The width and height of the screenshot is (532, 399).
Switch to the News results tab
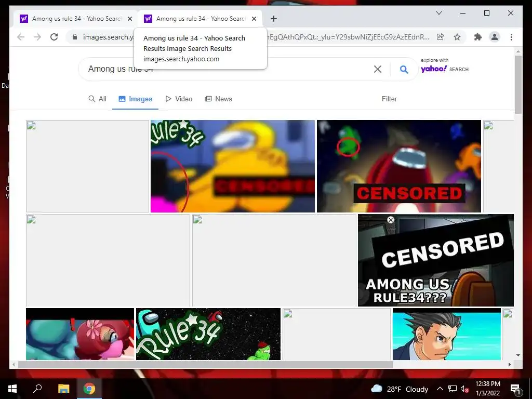tap(219, 99)
